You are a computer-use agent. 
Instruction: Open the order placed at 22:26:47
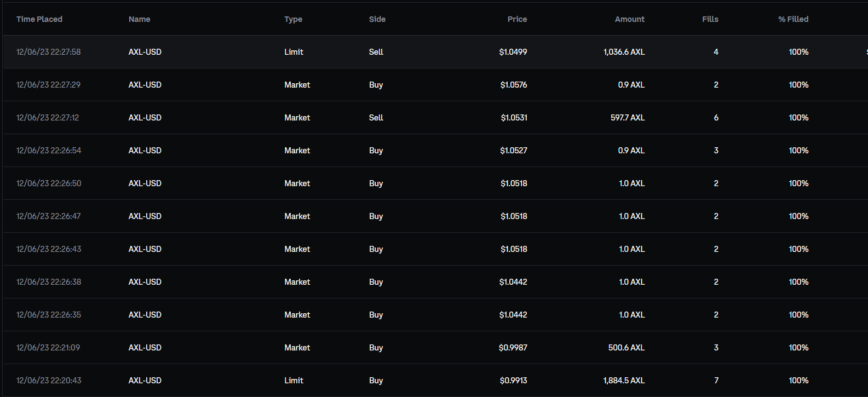[49, 216]
